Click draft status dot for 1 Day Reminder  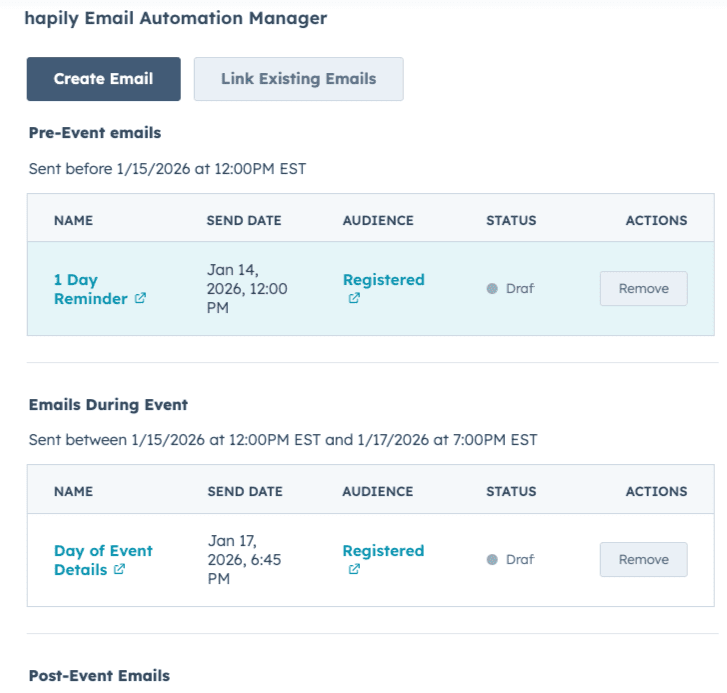click(492, 289)
